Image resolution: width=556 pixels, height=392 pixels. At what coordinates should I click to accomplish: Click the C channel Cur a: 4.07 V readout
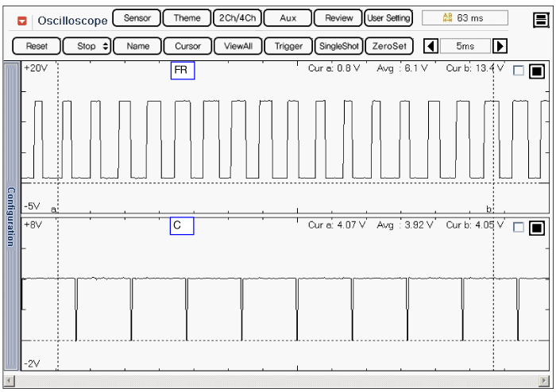pos(337,225)
